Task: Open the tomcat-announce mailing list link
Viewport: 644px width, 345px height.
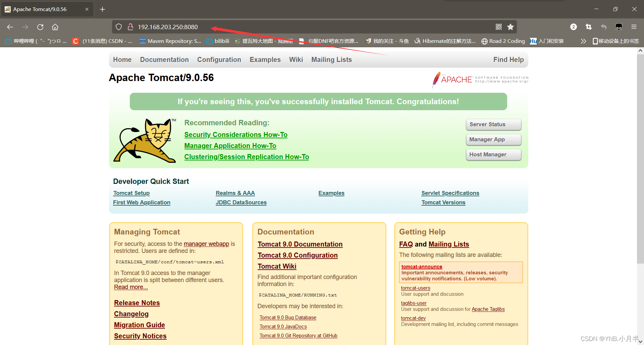Action: pyautogui.click(x=422, y=267)
